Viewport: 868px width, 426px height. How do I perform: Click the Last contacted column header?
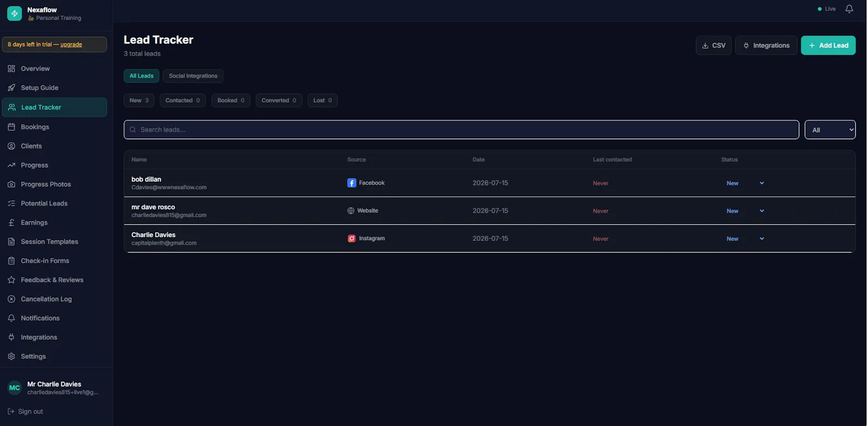[612, 160]
